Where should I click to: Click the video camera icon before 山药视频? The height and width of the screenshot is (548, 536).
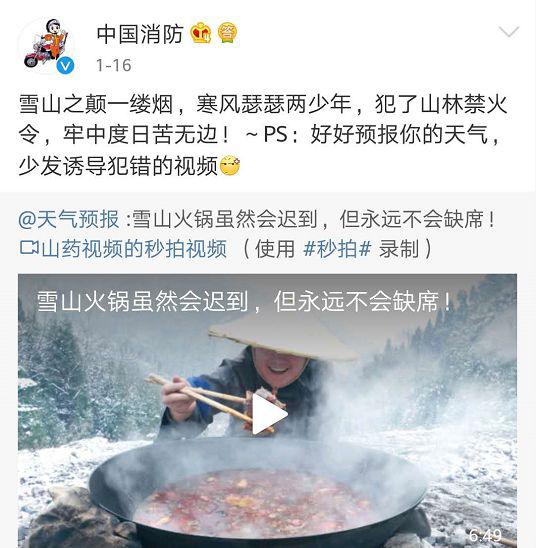click(x=29, y=247)
